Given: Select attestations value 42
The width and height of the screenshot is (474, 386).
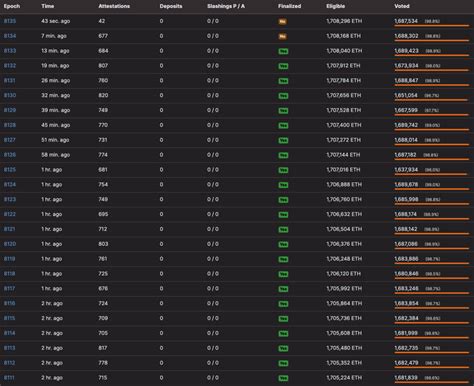Looking at the screenshot, I should 102,21.
